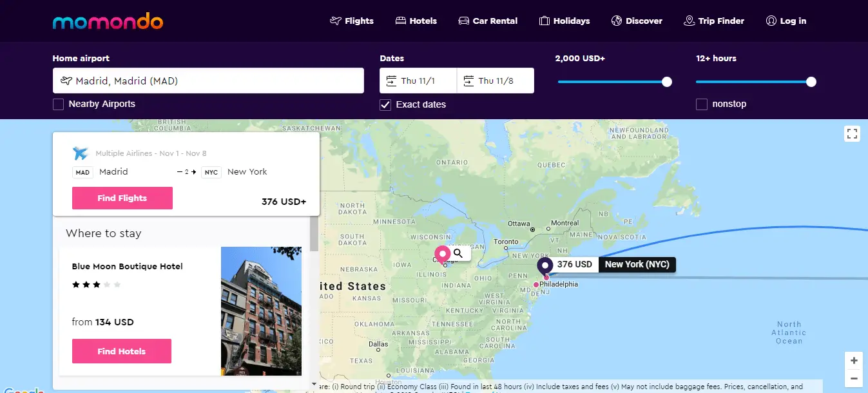868x393 pixels.
Task: Click the 376 USD+ flight price
Action: [x=284, y=202]
